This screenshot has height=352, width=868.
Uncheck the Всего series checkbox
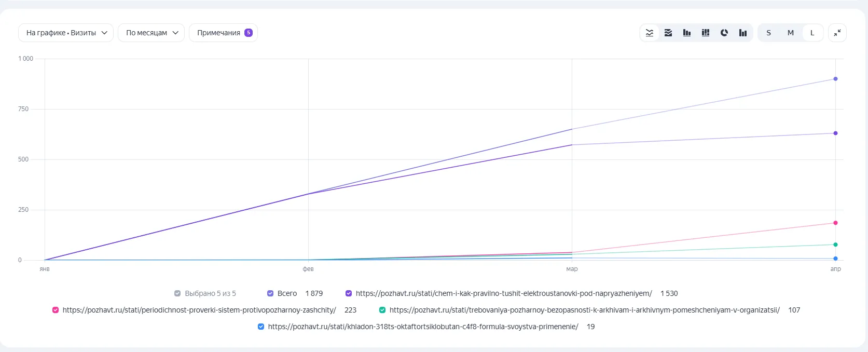(270, 293)
